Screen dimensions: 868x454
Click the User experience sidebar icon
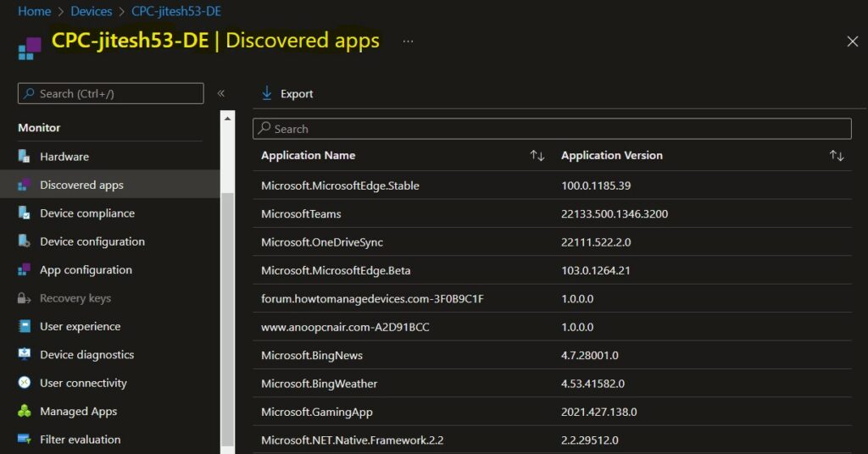coord(25,326)
